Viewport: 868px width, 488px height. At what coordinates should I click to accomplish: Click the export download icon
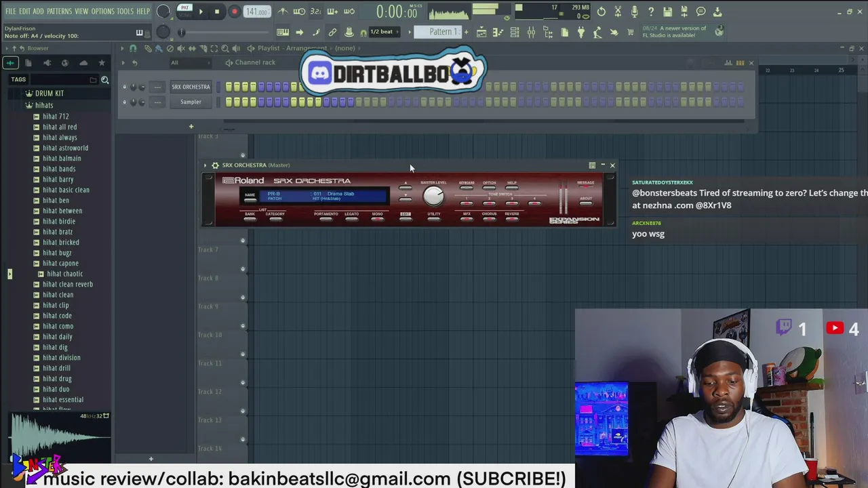[717, 12]
